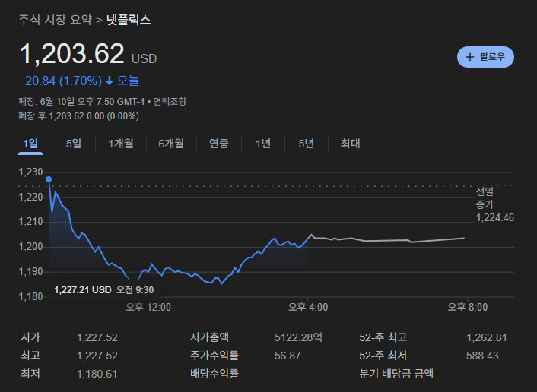Show the 1개월 price chart
The image size is (537, 392).
(x=120, y=144)
